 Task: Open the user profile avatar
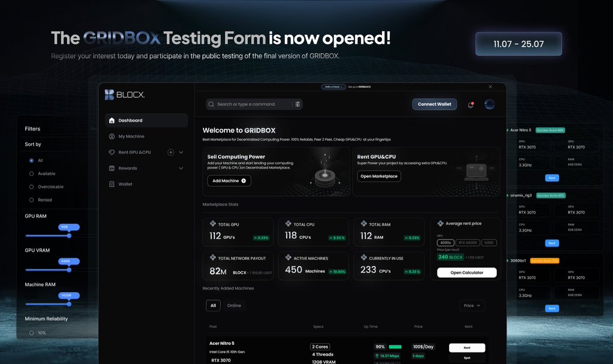tap(490, 104)
